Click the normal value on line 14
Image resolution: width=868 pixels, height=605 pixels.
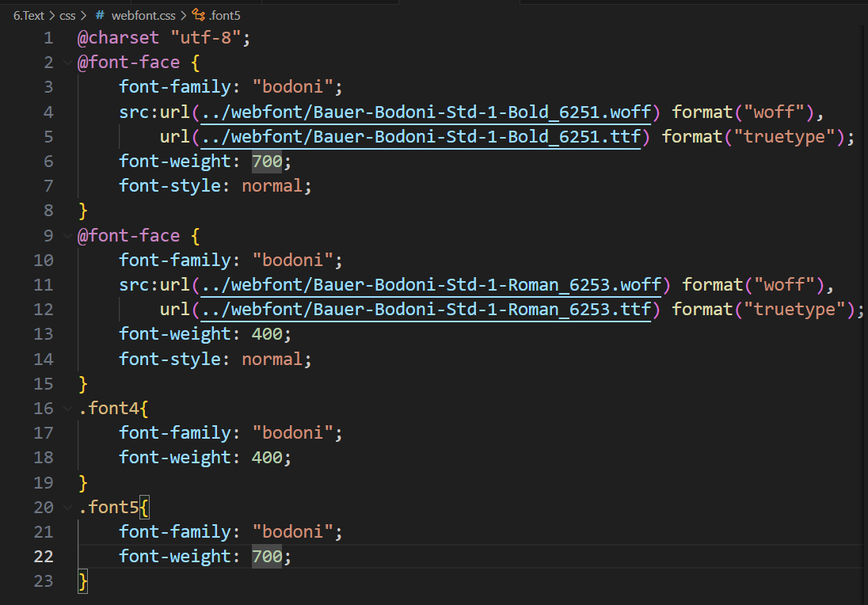[272, 360]
